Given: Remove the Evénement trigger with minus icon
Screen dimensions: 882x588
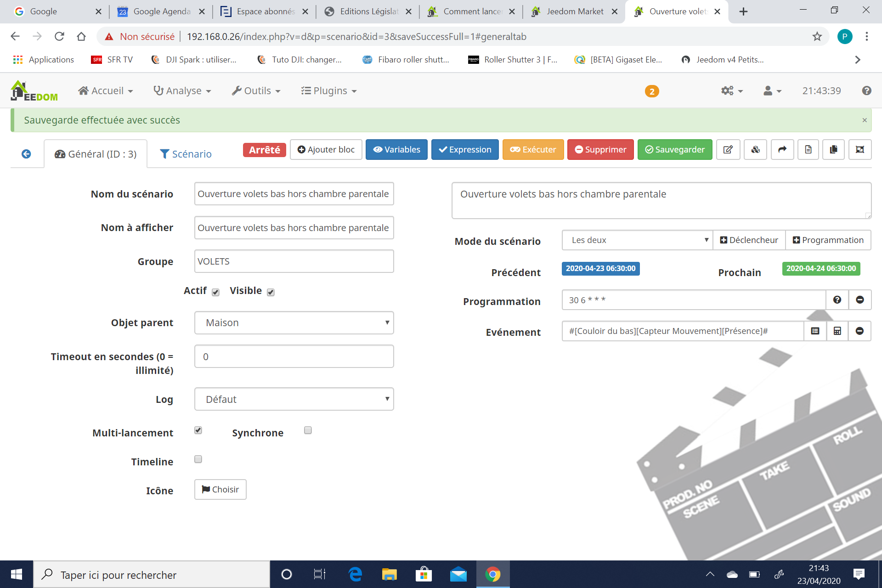Looking at the screenshot, I should click(859, 331).
